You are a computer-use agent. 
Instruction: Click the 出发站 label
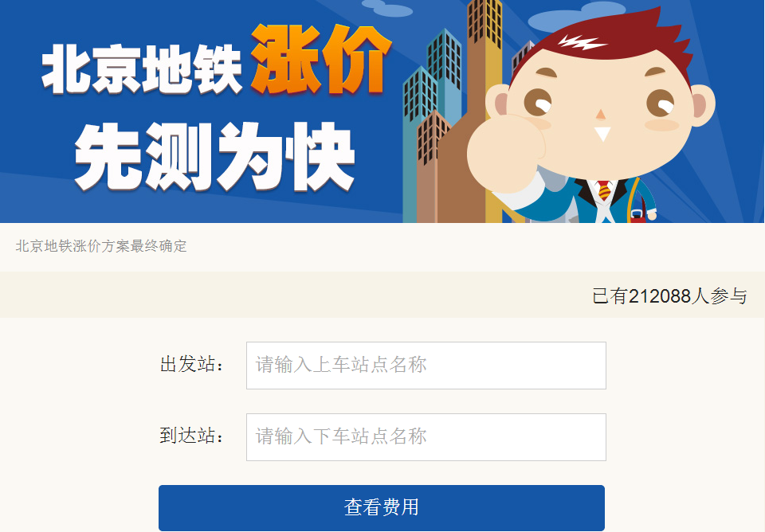coord(191,364)
